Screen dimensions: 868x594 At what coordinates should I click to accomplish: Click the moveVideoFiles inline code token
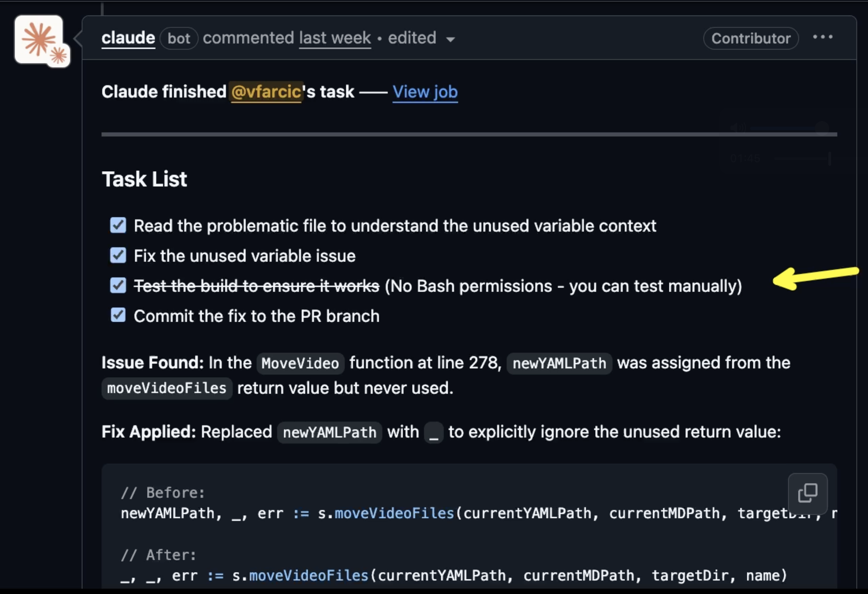167,388
